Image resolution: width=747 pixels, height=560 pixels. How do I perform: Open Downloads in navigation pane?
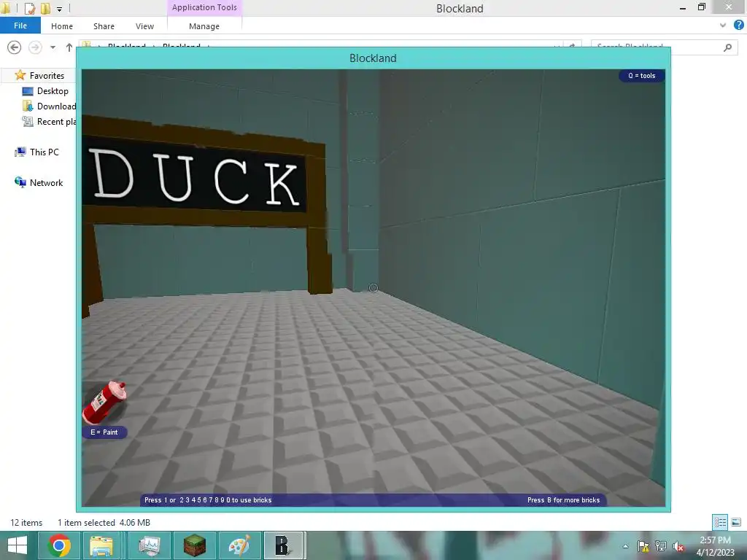click(50, 106)
